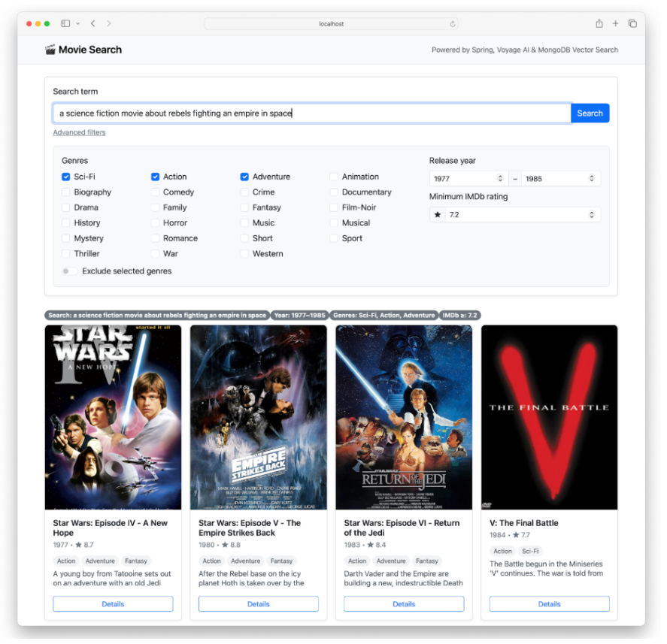Open a new tab with plus icon
667x644 pixels.
click(x=615, y=24)
